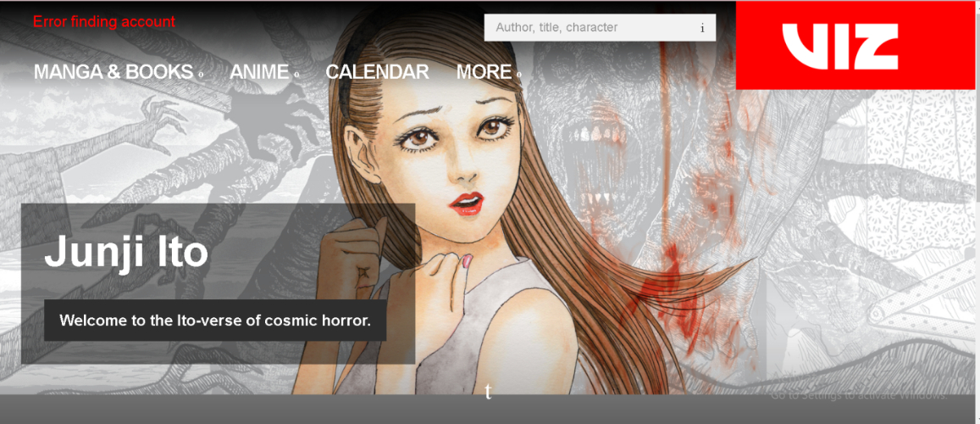The height and width of the screenshot is (424, 980).
Task: Click the dark translucent Junji Ito caption panel
Action: click(339, 229)
